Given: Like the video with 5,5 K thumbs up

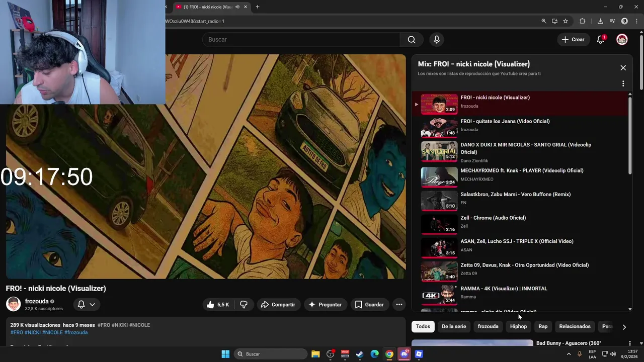Looking at the screenshot, I should click(217, 305).
